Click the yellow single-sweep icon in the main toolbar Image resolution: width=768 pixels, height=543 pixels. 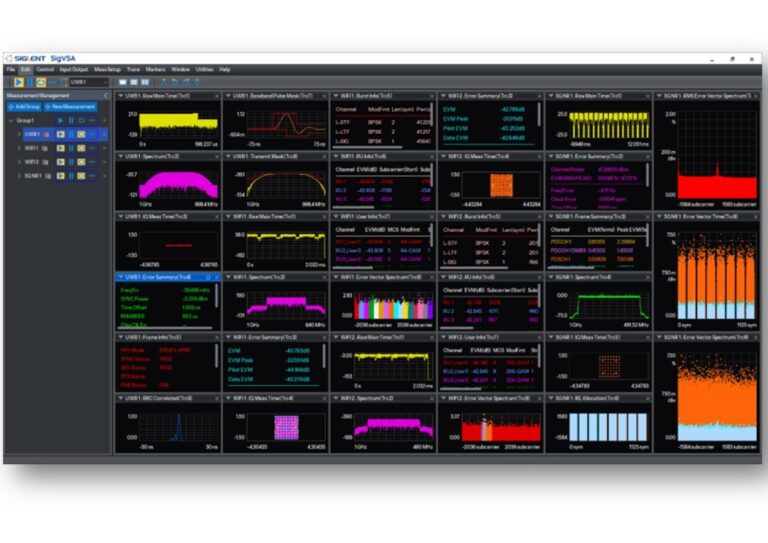coord(41,82)
